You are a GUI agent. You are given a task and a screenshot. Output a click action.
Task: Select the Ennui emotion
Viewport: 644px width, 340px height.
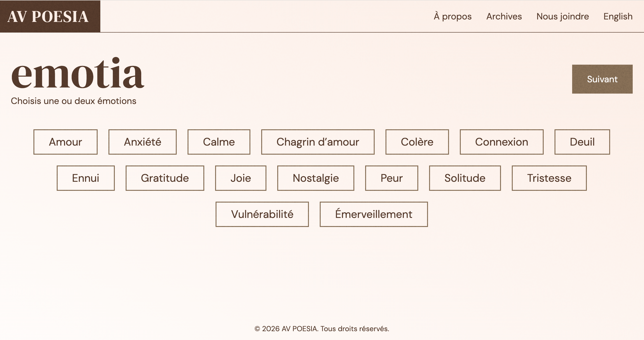click(85, 178)
